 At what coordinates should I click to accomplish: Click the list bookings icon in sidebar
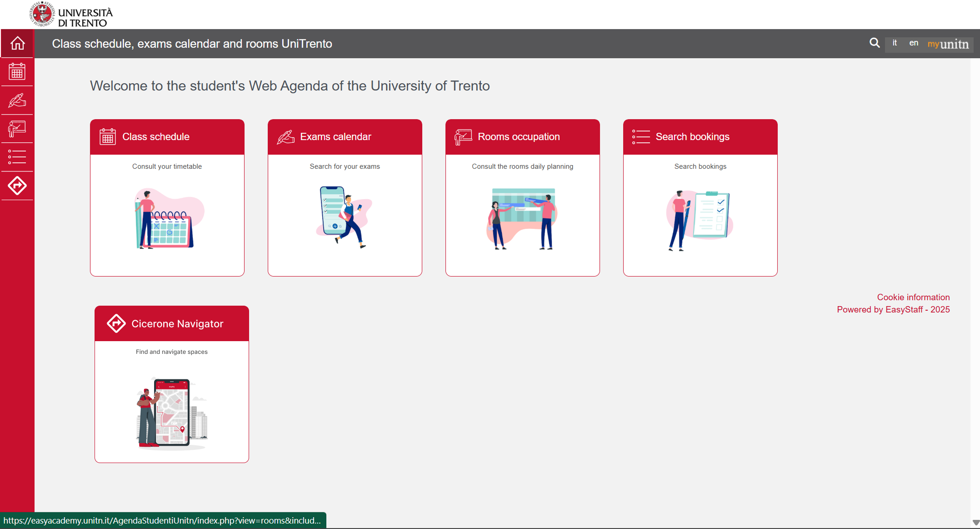17,157
